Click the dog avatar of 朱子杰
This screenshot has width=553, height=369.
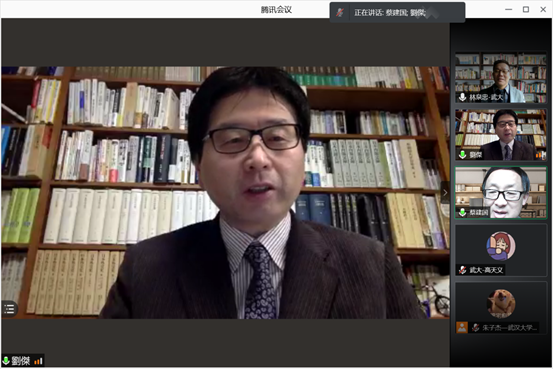(501, 303)
